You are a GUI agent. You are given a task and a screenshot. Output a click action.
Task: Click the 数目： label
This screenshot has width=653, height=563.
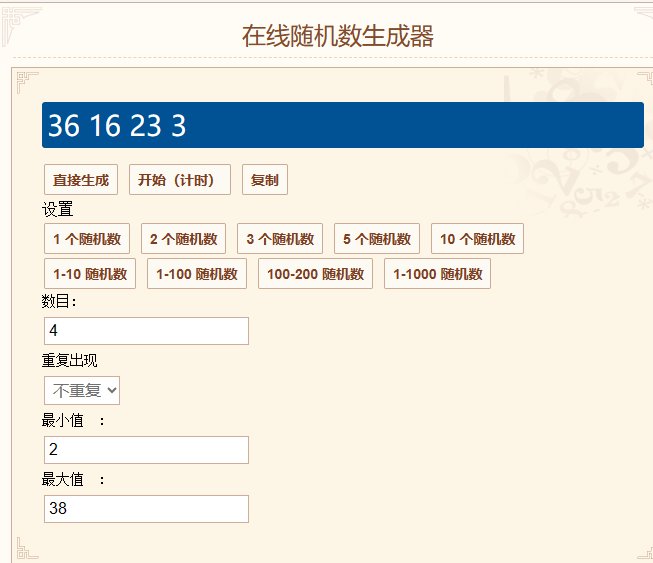tap(59, 301)
